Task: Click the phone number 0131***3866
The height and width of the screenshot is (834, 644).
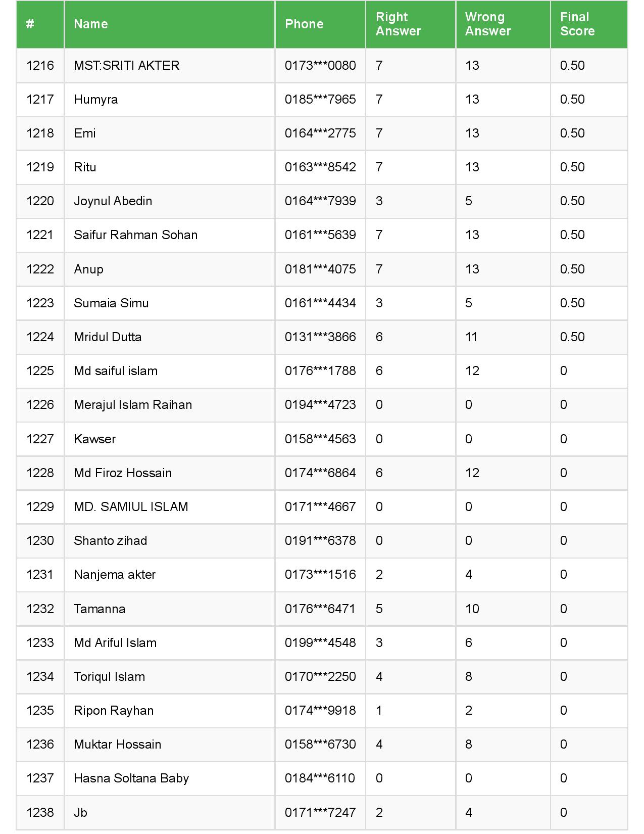Action: 320,337
